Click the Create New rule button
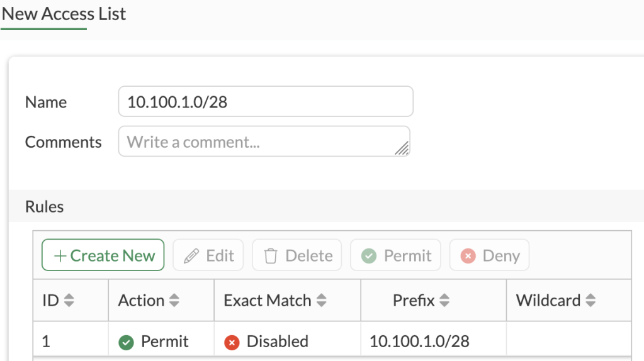The height and width of the screenshot is (361, 644). (103, 256)
